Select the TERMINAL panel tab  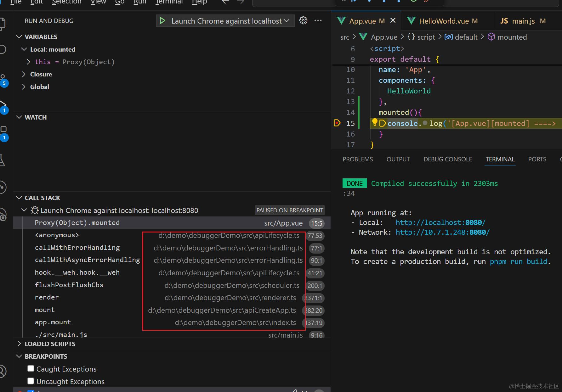pyautogui.click(x=500, y=159)
